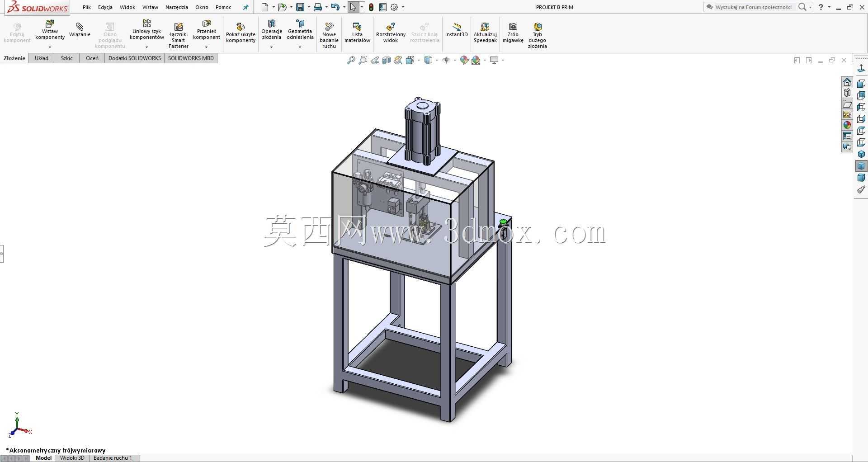868x462 pixels.
Task: Expand Liniowy szyk komponentów dropdown arrow
Action: (146, 47)
